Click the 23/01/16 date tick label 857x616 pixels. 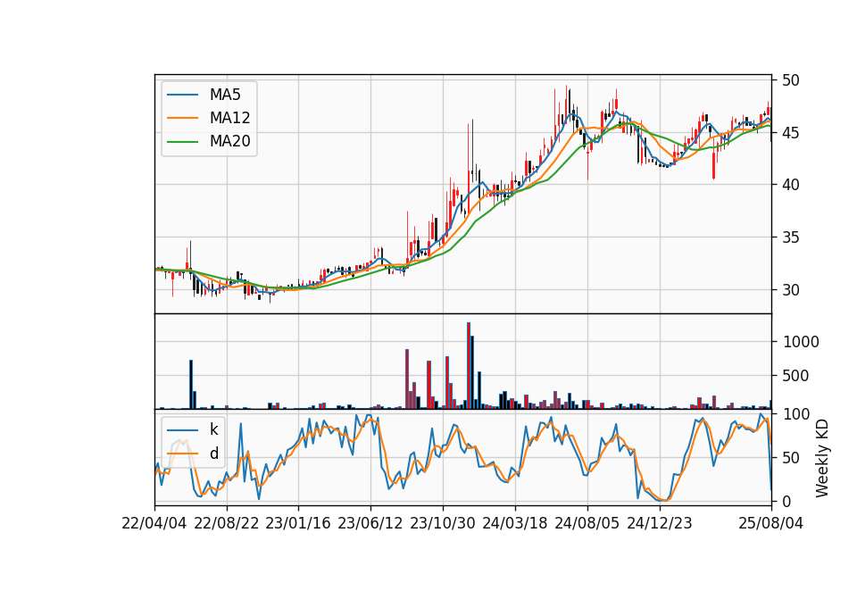point(298,523)
